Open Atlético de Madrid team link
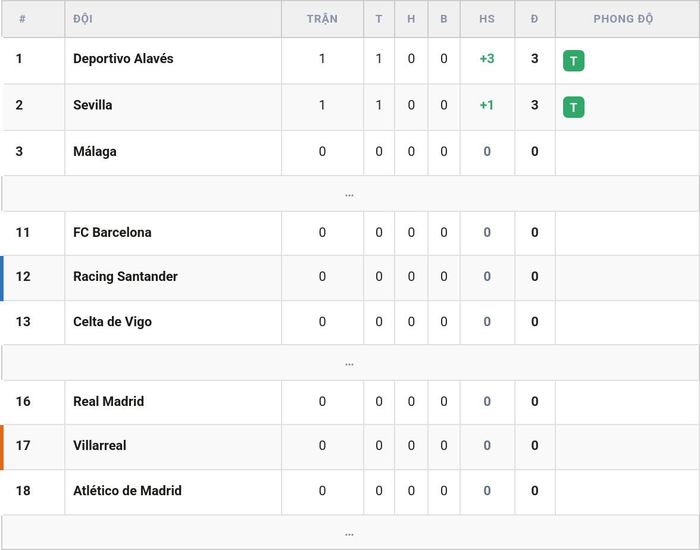 pos(127,490)
